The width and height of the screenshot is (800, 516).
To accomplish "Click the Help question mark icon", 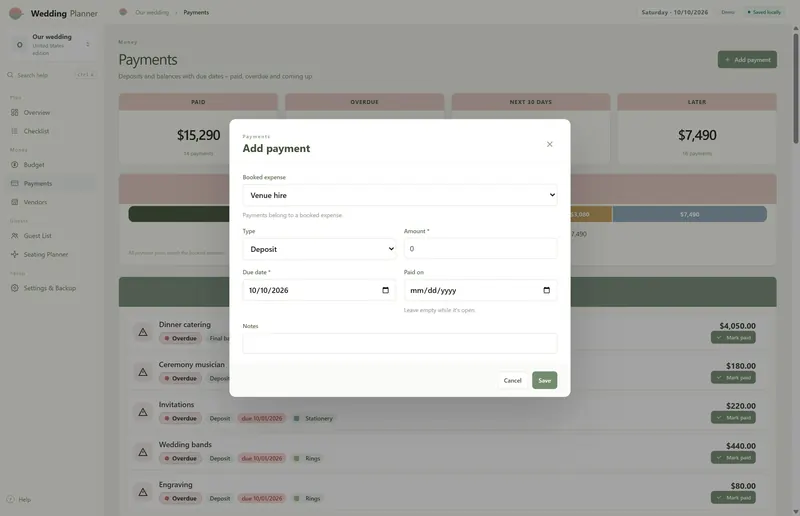I will click(10, 500).
